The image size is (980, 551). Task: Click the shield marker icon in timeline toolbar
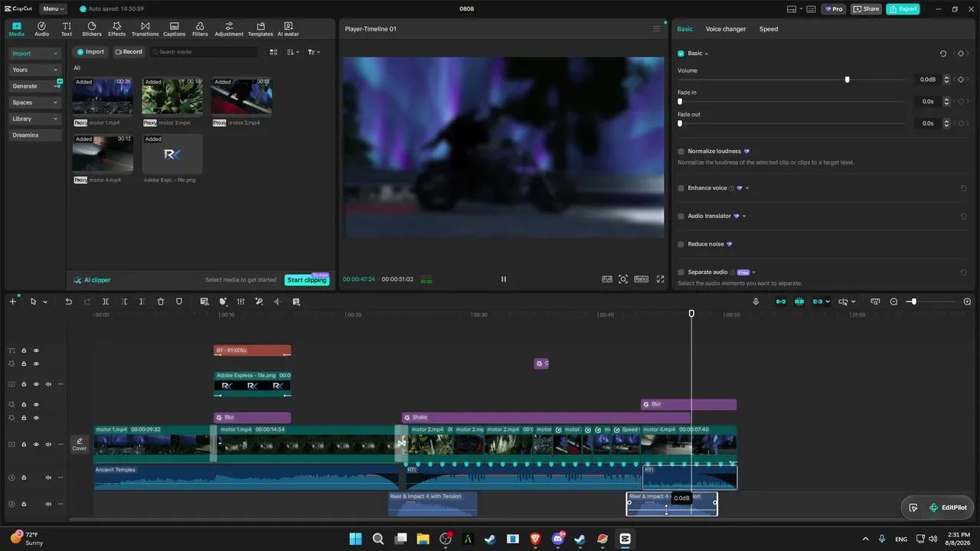click(179, 302)
